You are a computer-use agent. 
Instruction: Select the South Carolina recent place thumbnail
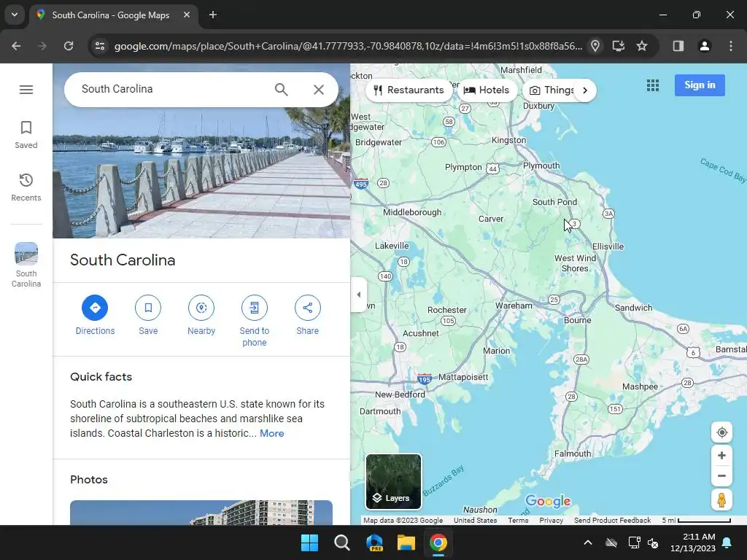(26, 265)
